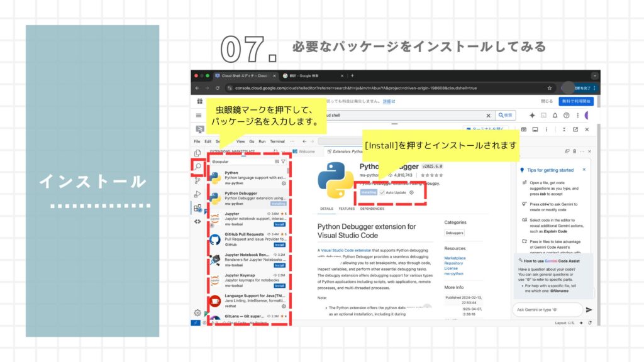The width and height of the screenshot is (644, 362).
Task: Open the gear for Language Support for Java
Action: pos(284,306)
